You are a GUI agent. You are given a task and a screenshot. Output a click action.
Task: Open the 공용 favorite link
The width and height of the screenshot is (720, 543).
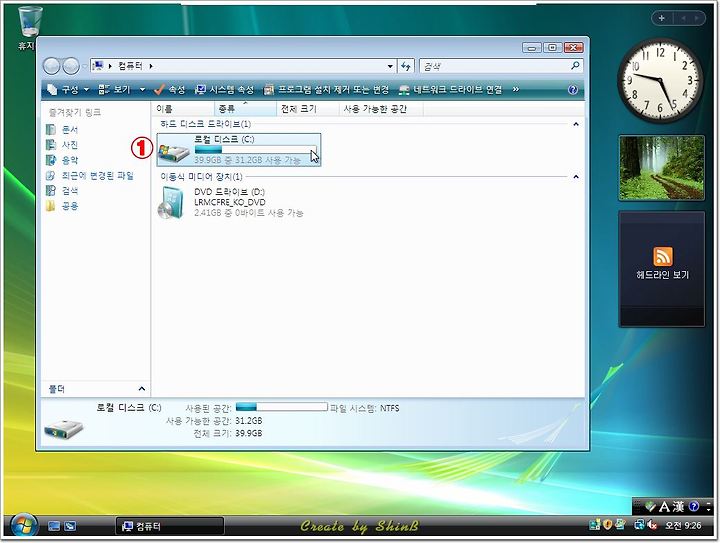(70, 206)
